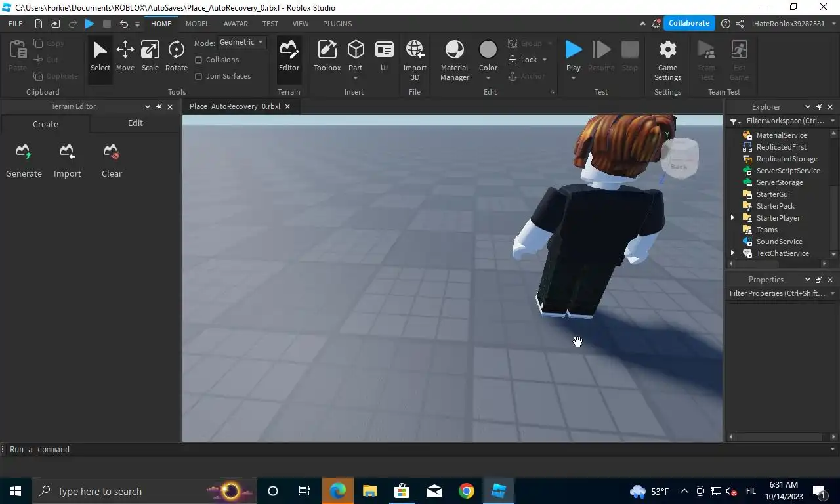
Task: Click the Windows Start button
Action: pos(15,491)
